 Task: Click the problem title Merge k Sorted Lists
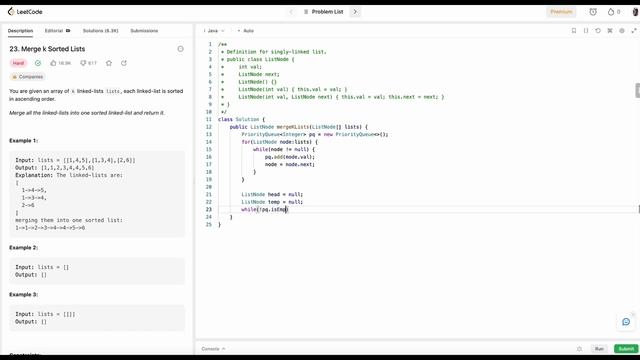pyautogui.click(x=47, y=49)
